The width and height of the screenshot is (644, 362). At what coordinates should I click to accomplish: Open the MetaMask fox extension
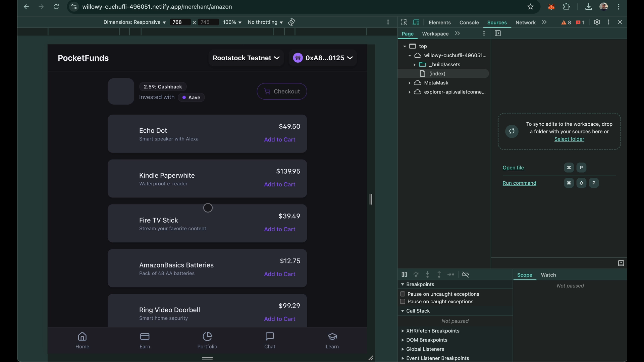pyautogui.click(x=551, y=7)
